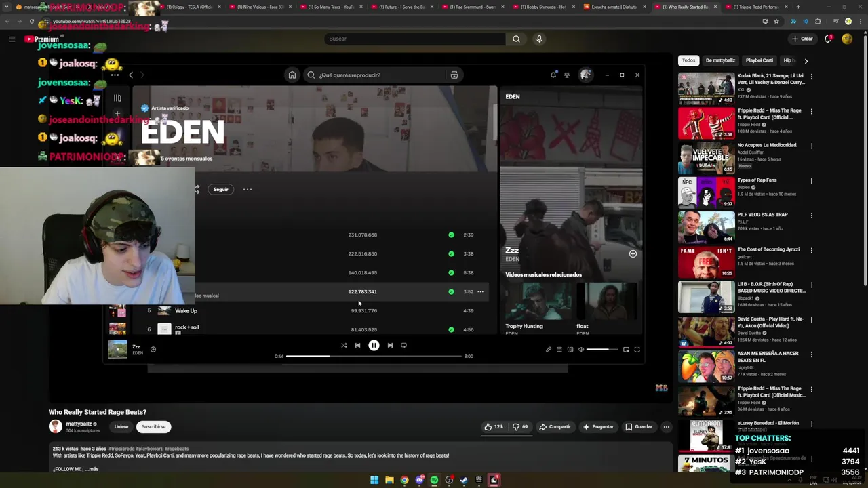Click the Suscribirse button
This screenshot has height=488, width=868.
pos(153,427)
